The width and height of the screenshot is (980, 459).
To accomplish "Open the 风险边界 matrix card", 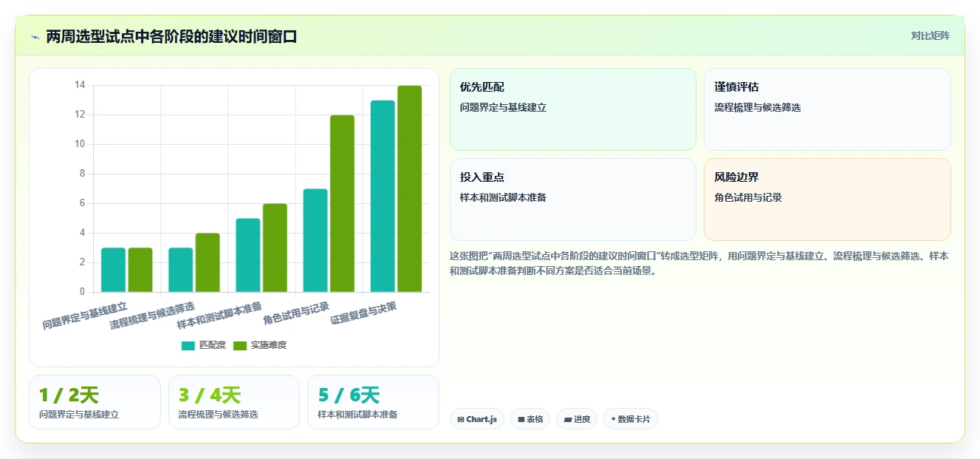I will [827, 200].
